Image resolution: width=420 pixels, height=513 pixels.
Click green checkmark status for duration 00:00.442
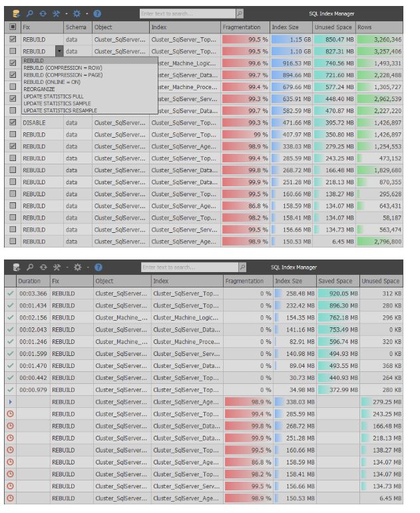[11, 377]
